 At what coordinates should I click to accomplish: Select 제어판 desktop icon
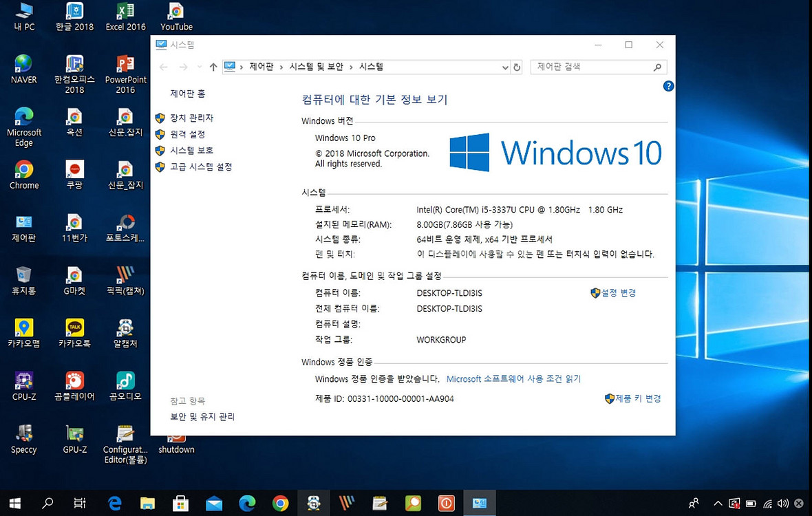pyautogui.click(x=24, y=228)
